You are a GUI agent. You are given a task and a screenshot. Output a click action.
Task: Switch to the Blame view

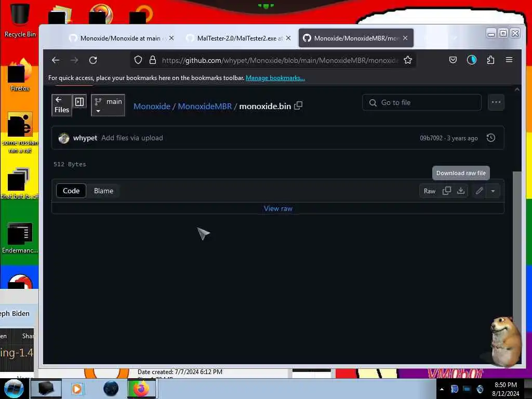(x=103, y=191)
